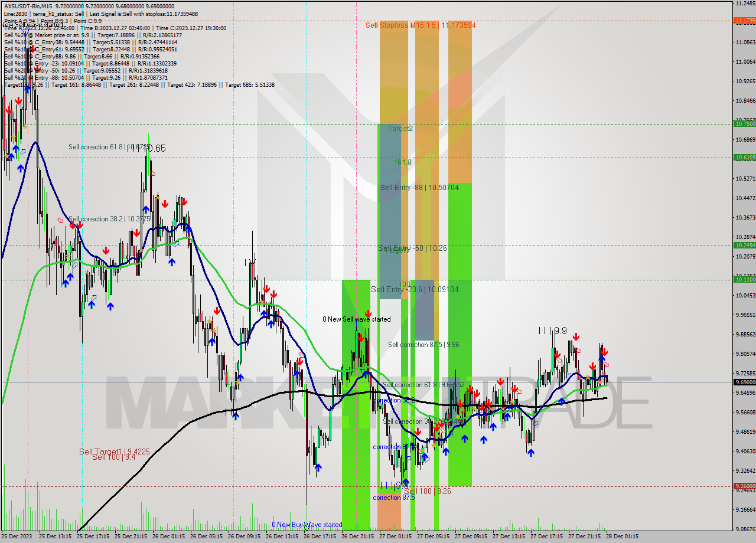Select the 'Sell %10 @ C_Entry38: 9.54448' line
The width and height of the screenshot is (756, 543).
pos(90,42)
